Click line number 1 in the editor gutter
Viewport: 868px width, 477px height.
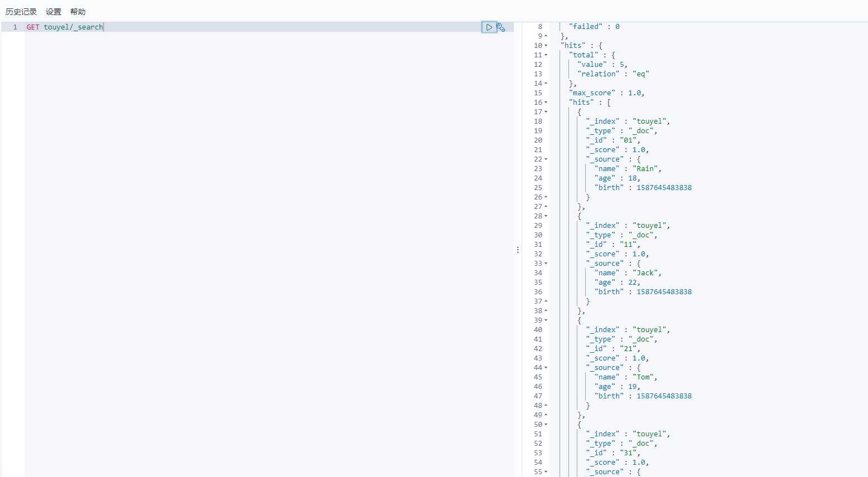click(15, 27)
